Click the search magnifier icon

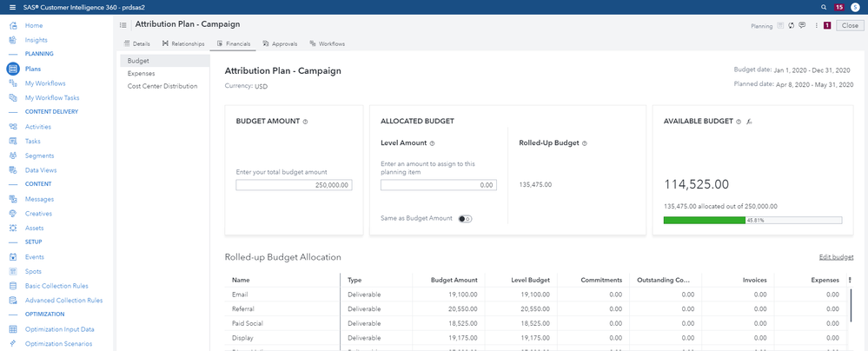(824, 7)
